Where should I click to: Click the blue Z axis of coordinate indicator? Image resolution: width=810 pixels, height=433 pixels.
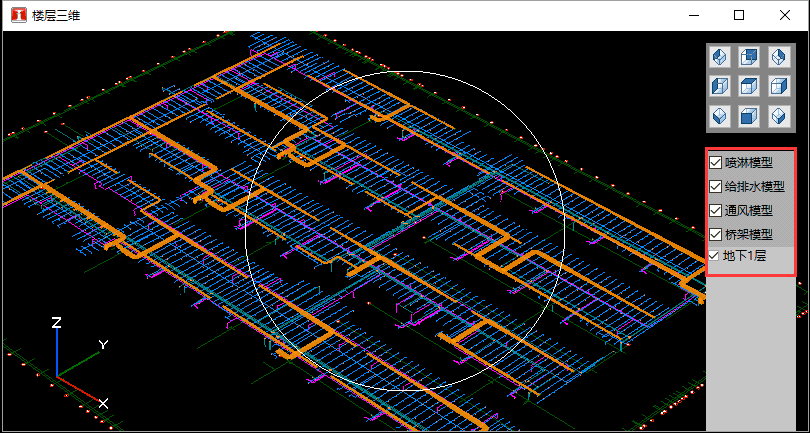57,350
